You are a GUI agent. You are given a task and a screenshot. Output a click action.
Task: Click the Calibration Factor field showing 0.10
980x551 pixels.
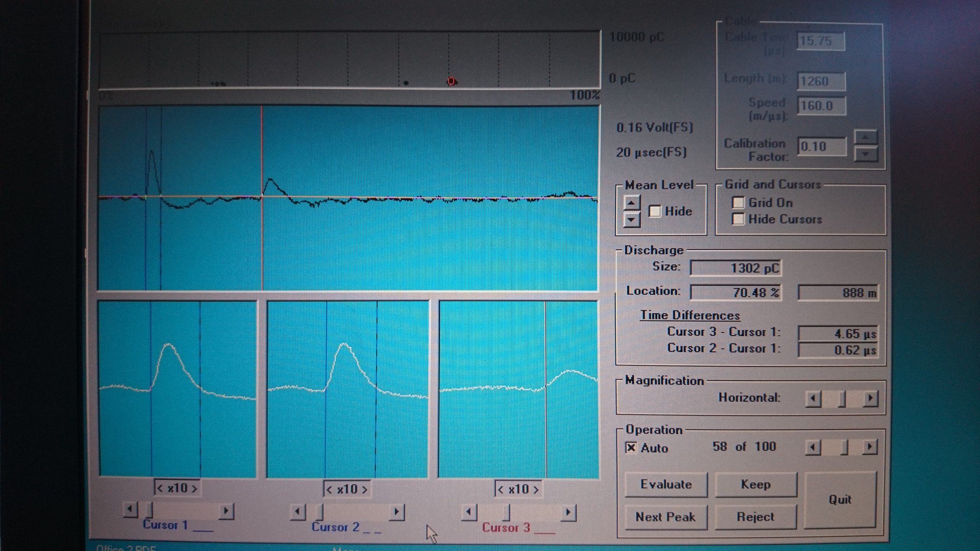point(822,147)
